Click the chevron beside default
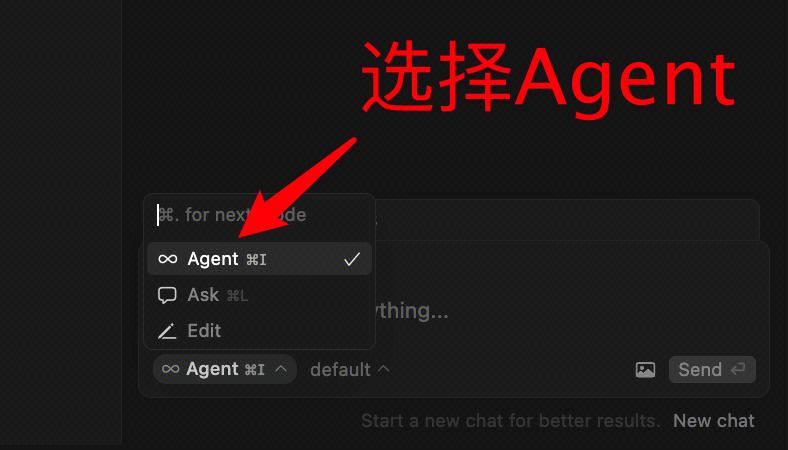The width and height of the screenshot is (788, 450). tap(383, 369)
